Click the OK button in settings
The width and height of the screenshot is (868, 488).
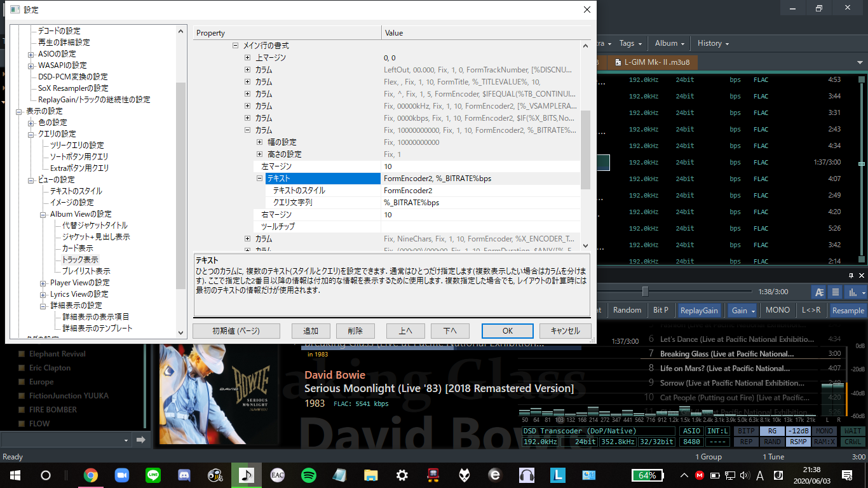[507, 330]
